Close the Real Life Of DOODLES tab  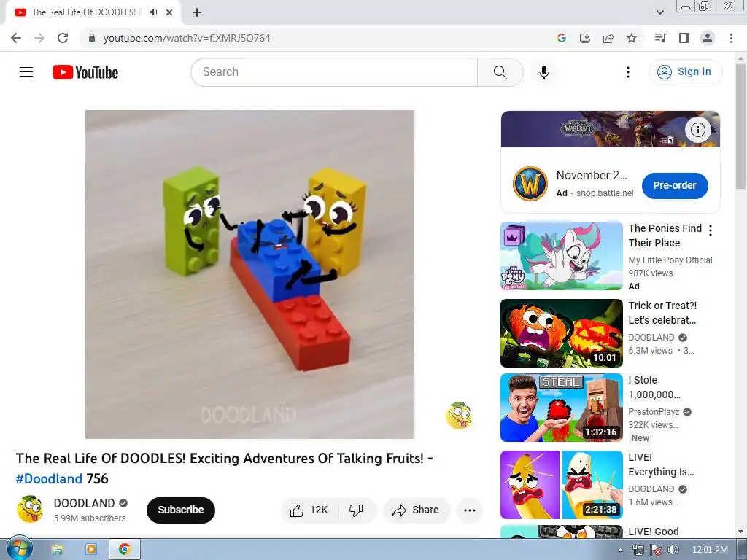pyautogui.click(x=169, y=12)
